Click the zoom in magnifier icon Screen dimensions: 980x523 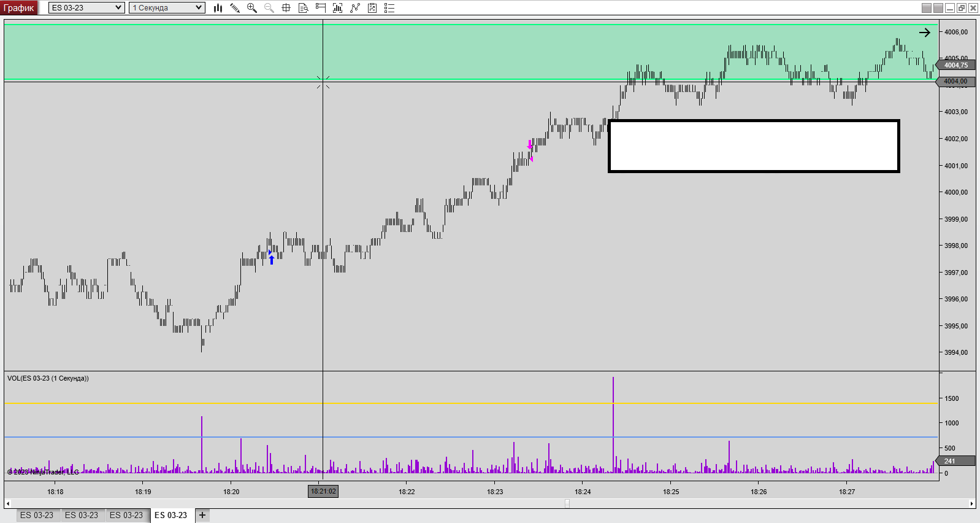(251, 8)
